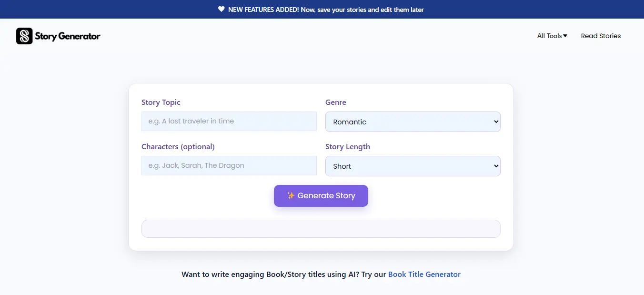Click the Story Topic label
Viewport: 644px width, 295px height.
(161, 102)
